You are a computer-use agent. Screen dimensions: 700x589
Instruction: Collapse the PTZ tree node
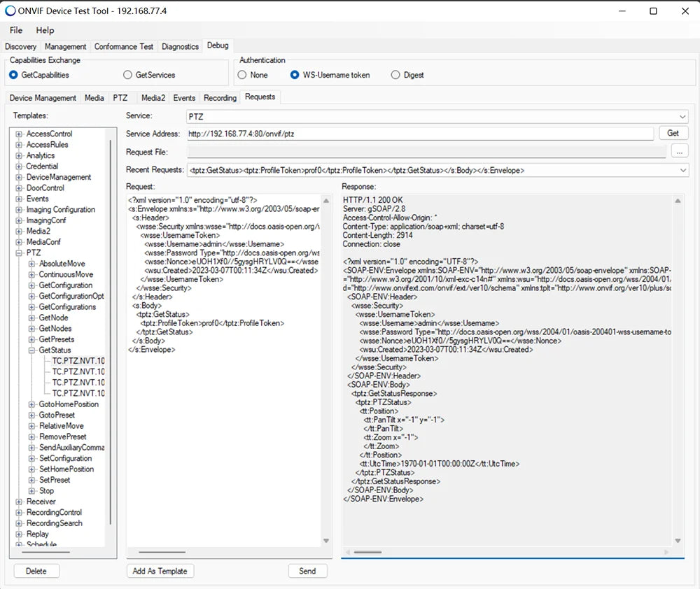[20, 253]
